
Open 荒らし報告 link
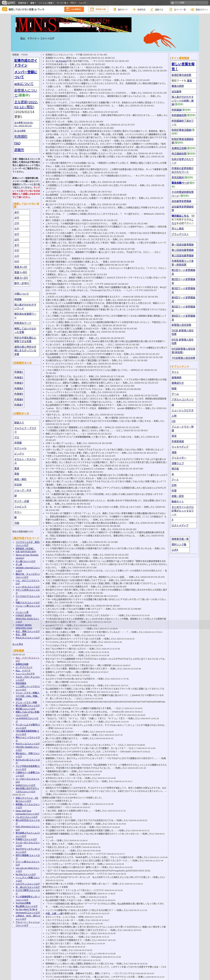click(178, 229)
